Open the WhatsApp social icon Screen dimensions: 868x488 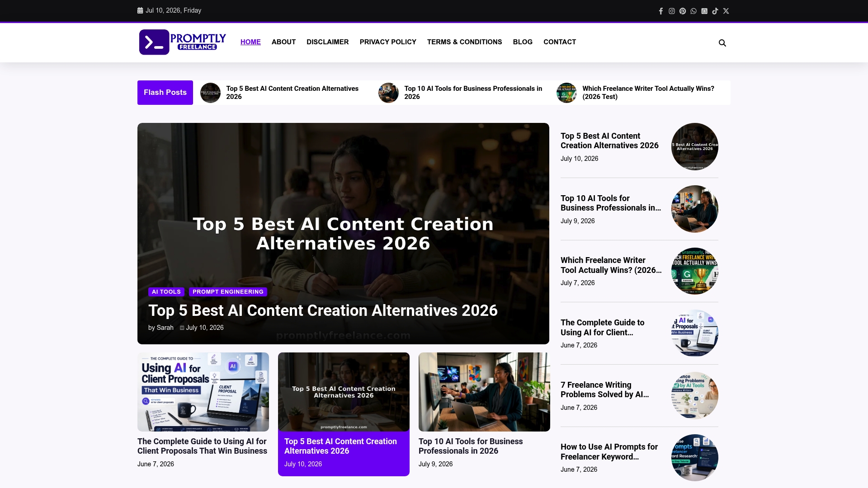pyautogui.click(x=693, y=11)
